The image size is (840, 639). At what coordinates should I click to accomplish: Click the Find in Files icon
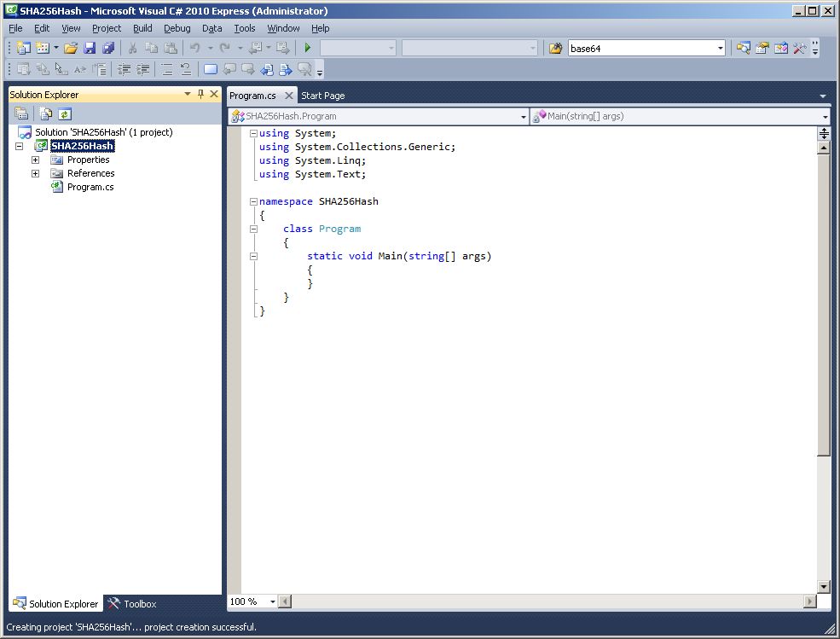(x=555, y=48)
